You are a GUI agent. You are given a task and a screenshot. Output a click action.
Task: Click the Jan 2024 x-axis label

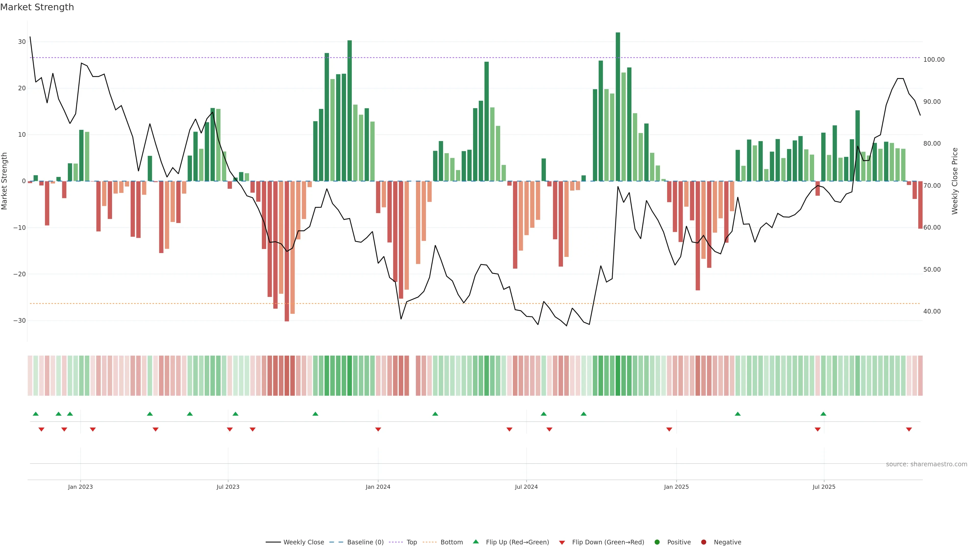click(378, 487)
